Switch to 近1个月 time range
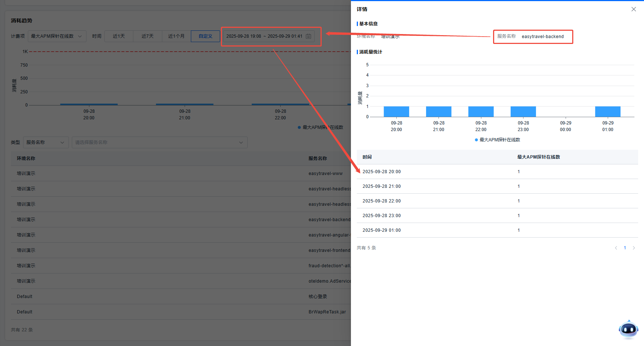 click(176, 36)
